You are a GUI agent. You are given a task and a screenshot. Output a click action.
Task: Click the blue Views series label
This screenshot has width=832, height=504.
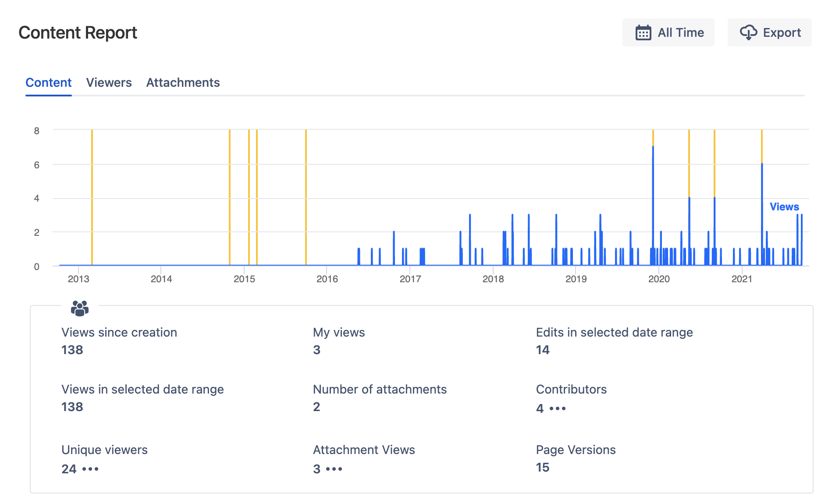(784, 207)
